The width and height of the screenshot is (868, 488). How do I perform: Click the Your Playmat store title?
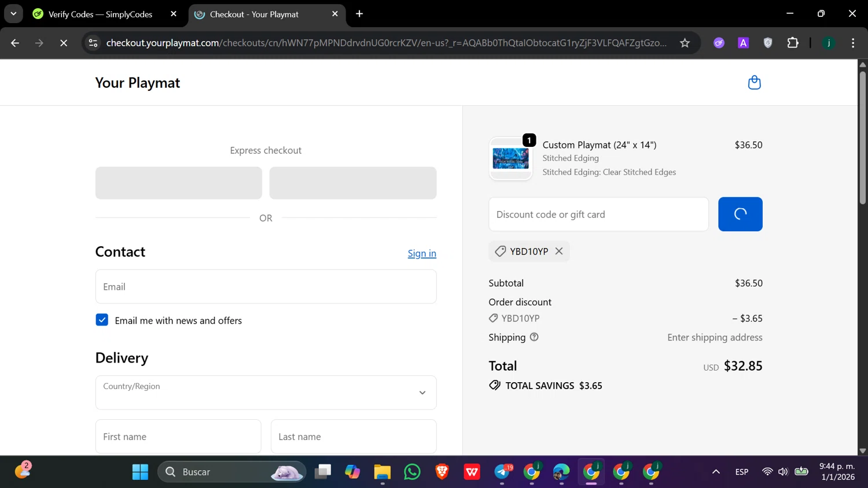pos(138,83)
